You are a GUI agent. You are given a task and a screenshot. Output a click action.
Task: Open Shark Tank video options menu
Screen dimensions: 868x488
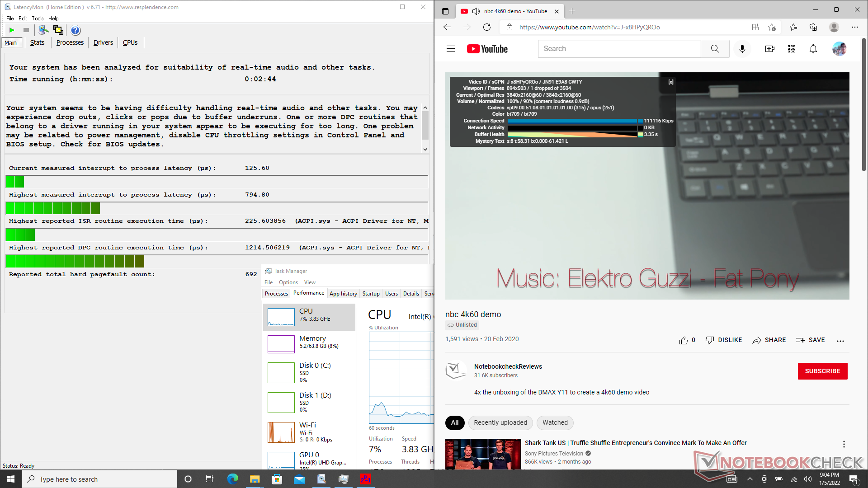(x=844, y=444)
